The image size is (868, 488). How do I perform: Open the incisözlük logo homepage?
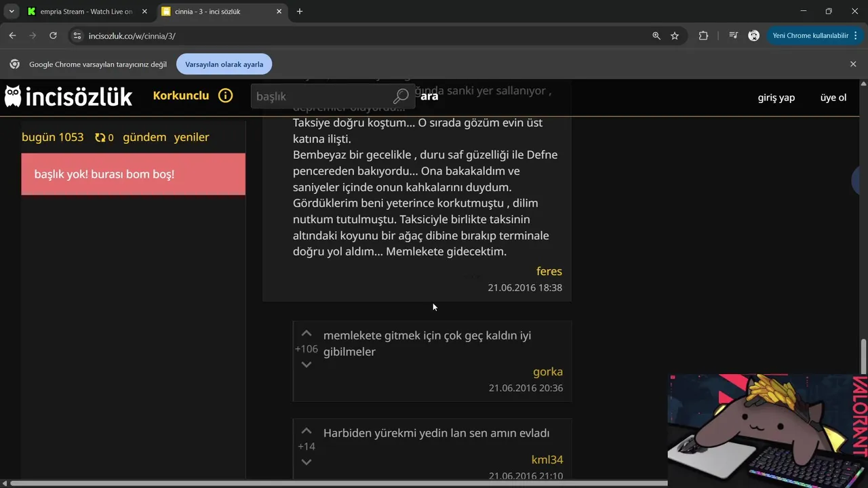tap(68, 97)
